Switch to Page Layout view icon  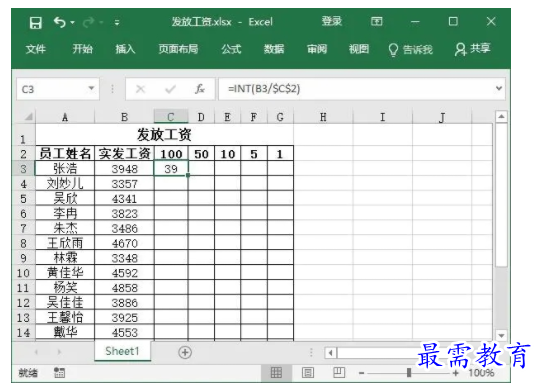307,372
